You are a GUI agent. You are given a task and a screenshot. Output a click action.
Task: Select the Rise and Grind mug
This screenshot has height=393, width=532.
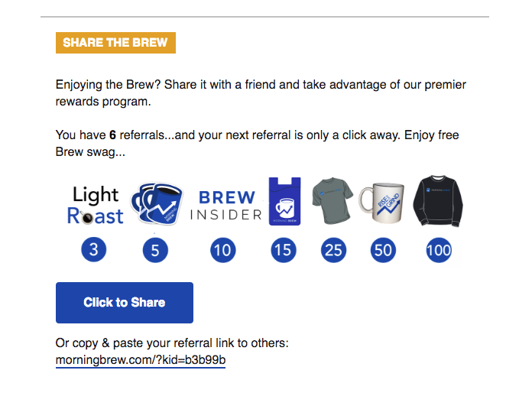tap(382, 203)
